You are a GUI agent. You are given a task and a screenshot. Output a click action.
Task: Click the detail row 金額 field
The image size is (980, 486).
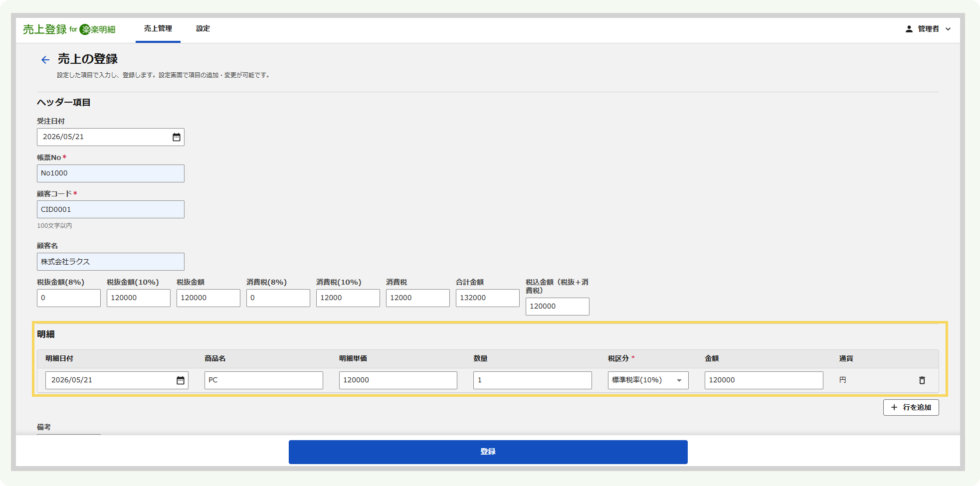pyautogui.click(x=764, y=380)
